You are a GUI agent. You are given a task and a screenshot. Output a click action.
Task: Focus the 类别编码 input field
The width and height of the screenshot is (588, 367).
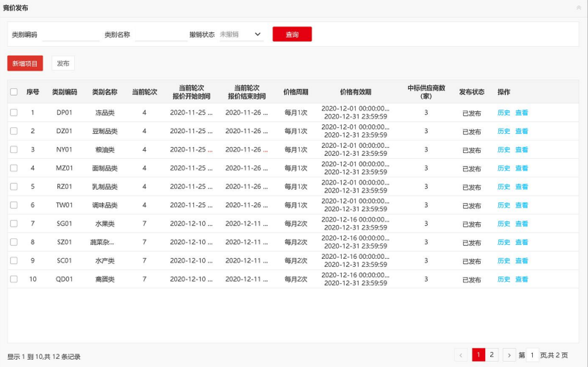[x=71, y=35]
